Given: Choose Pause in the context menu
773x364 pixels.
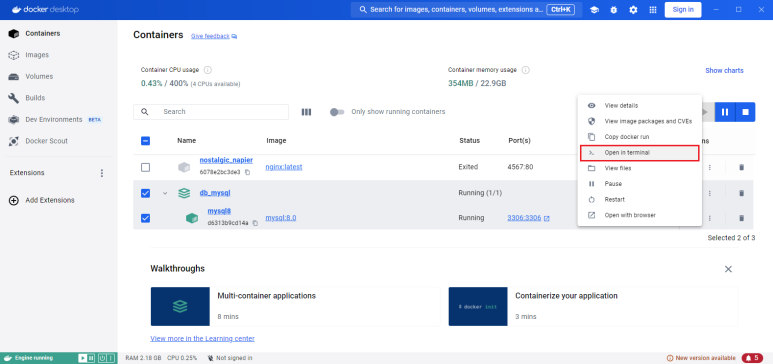Looking at the screenshot, I should [x=640, y=184].
